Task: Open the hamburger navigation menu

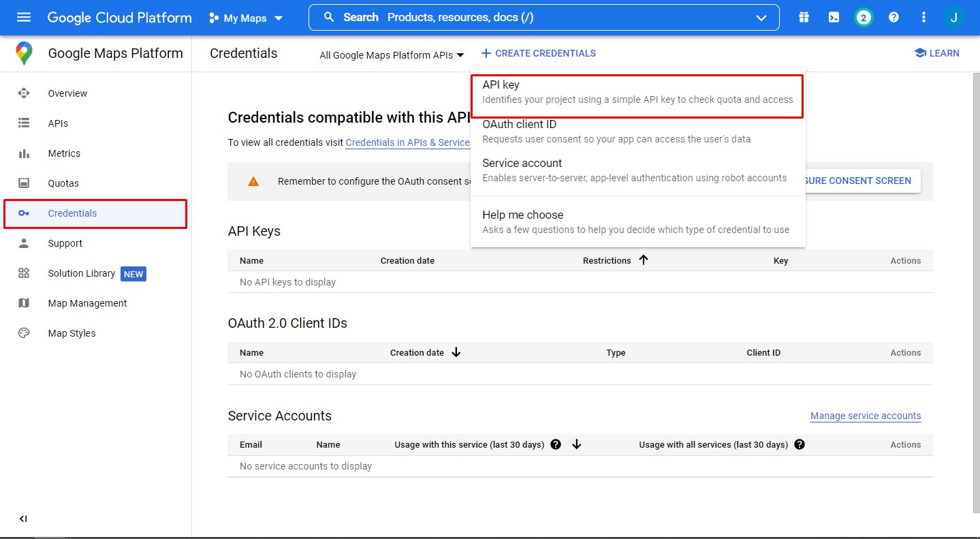Action: [24, 18]
